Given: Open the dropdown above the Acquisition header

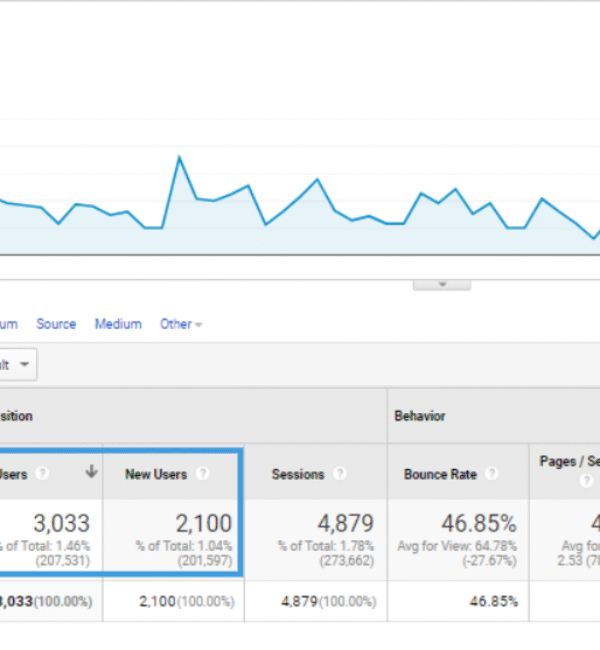Looking at the screenshot, I should 20,365.
